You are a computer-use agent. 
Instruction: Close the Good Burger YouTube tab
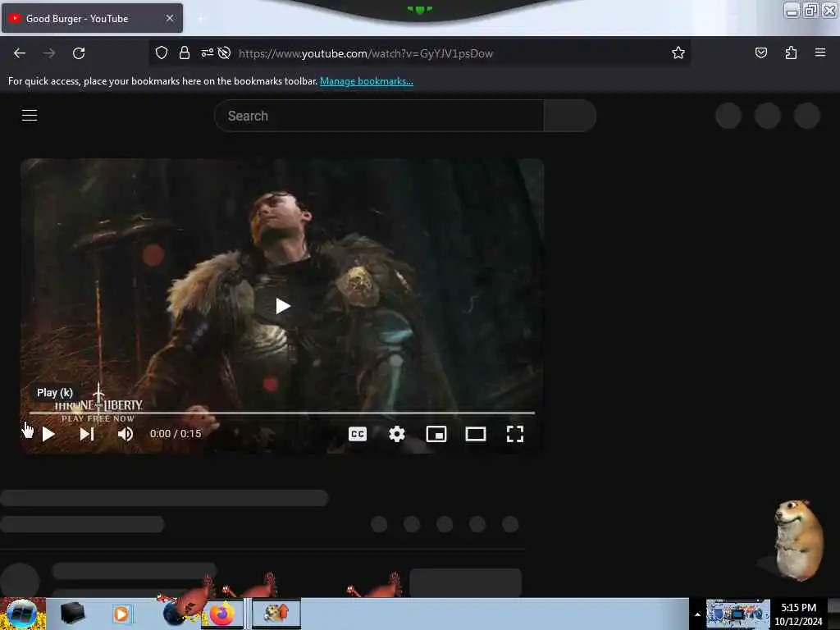coord(170,18)
